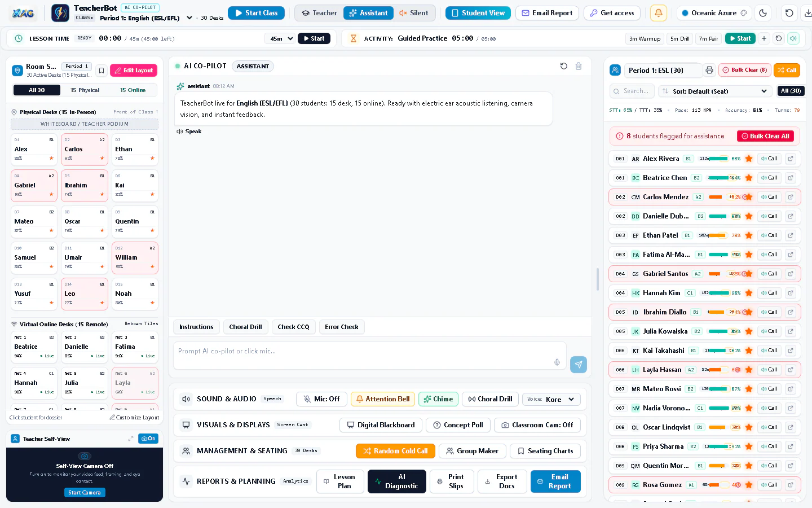Viewport: 812px width, 508px height.
Task: Click the Choral Drill quick prompt tab
Action: point(245,327)
